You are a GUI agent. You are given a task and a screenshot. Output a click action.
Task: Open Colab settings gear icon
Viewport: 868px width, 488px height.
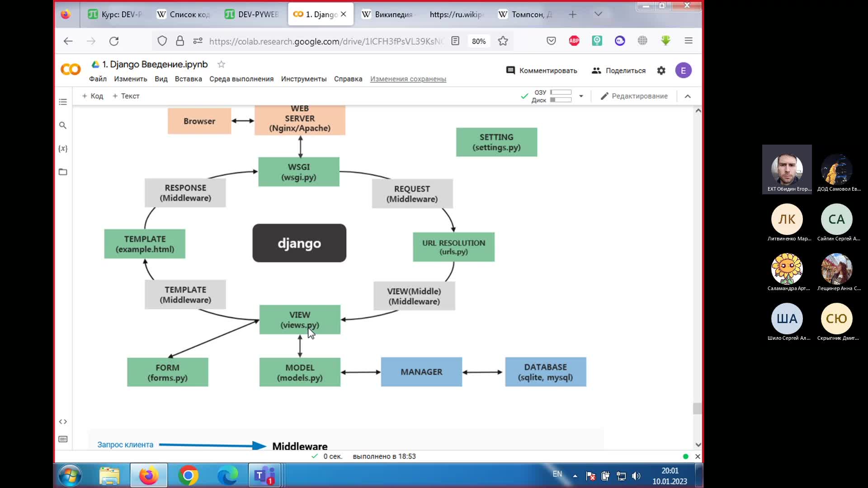pos(661,70)
